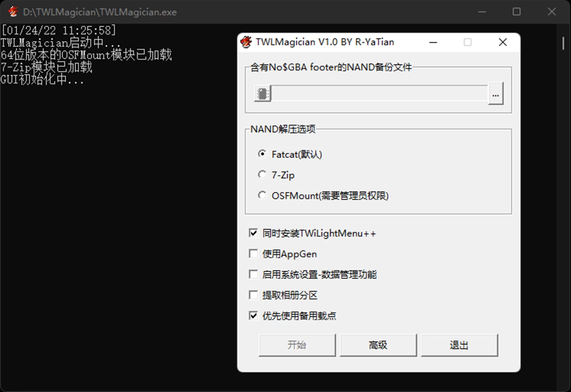This screenshot has width=571, height=392.
Task: Select the 7-Zip extraction option
Action: tap(276, 175)
